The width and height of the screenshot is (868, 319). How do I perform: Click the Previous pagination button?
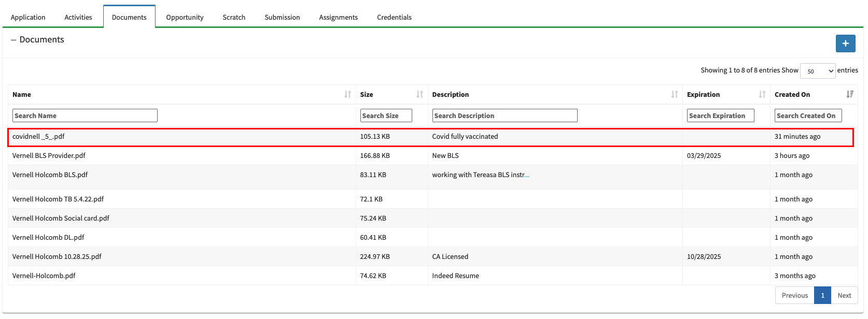tap(794, 295)
